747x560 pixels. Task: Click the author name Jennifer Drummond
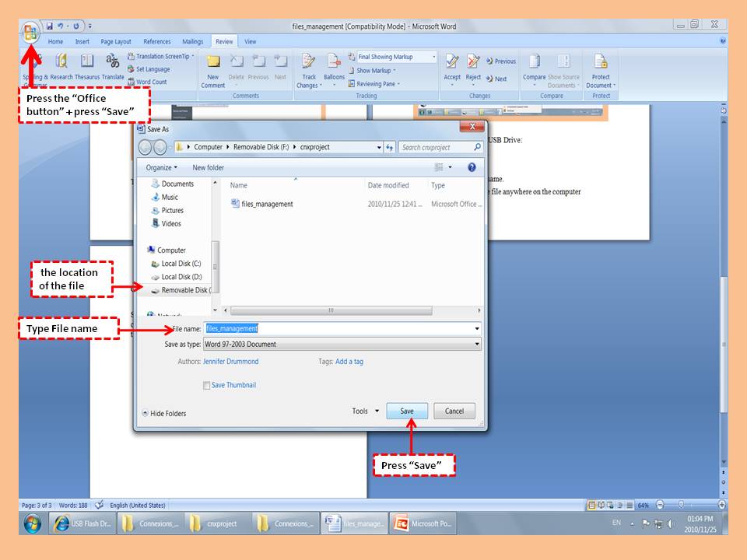(230, 362)
